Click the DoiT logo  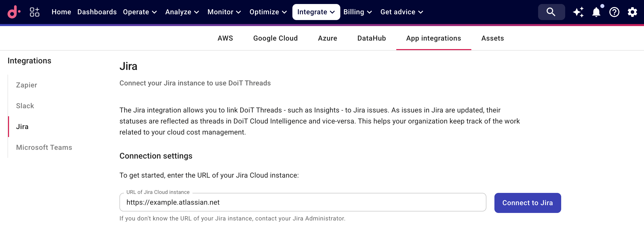point(14,12)
